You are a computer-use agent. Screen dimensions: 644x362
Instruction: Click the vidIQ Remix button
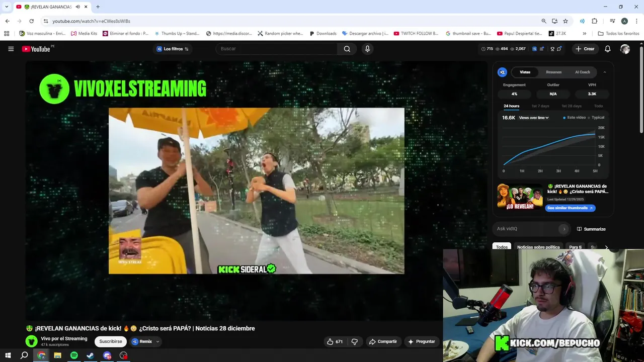(142, 341)
